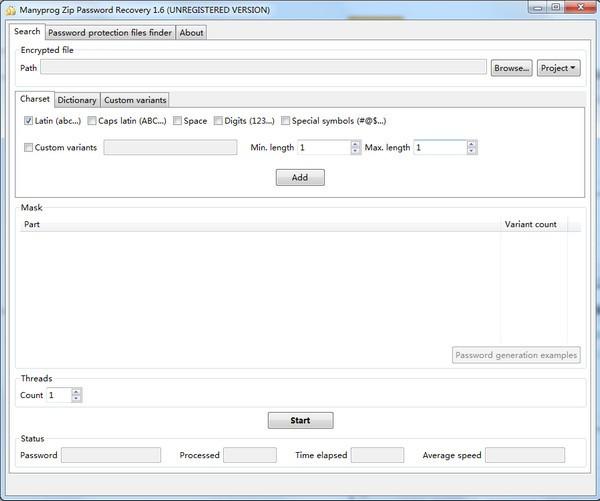
Task: Enable Special symbols (#@$...) checkbox
Action: pos(285,121)
